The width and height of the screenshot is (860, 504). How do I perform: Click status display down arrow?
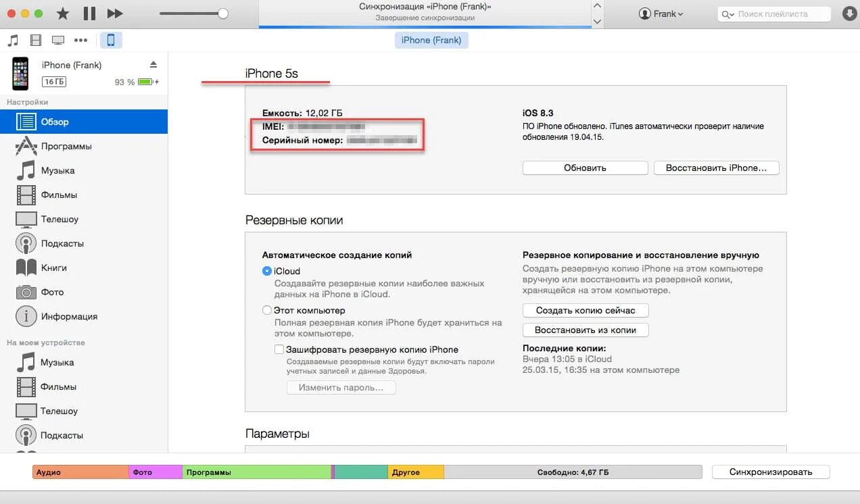click(x=597, y=21)
